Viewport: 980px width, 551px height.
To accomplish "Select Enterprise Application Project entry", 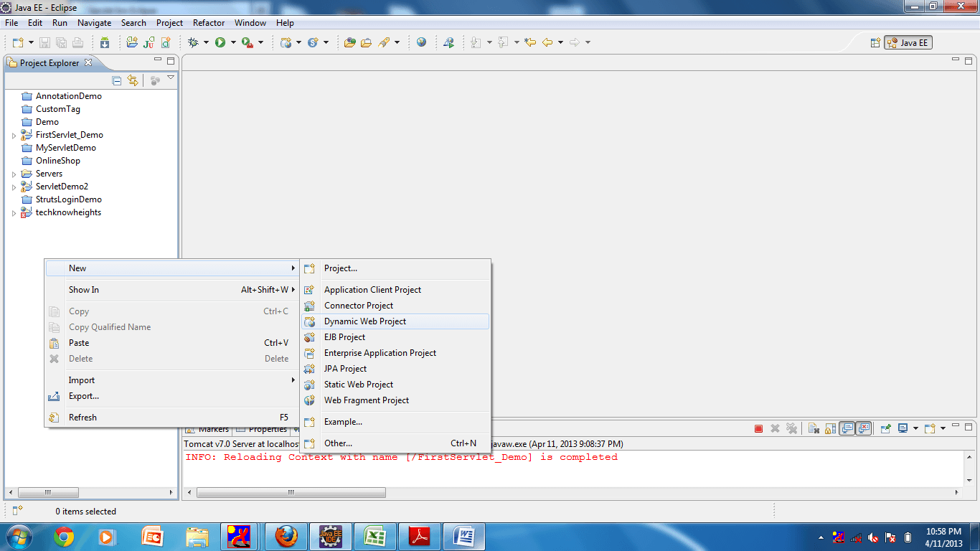I will [x=395, y=353].
